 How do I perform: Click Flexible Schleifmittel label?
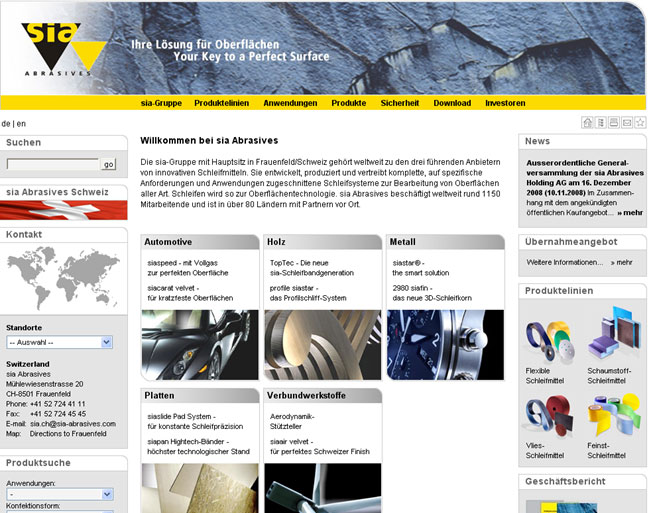(545, 376)
